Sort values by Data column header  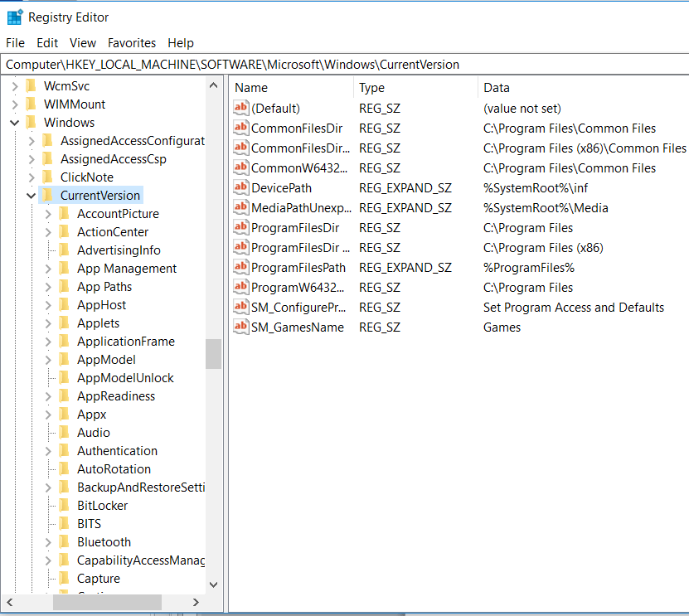[584, 87]
